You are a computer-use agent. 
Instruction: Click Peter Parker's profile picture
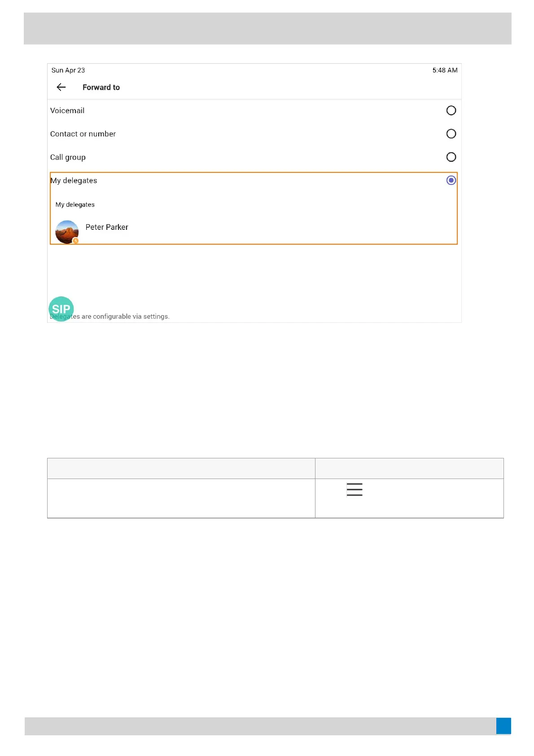pyautogui.click(x=67, y=232)
